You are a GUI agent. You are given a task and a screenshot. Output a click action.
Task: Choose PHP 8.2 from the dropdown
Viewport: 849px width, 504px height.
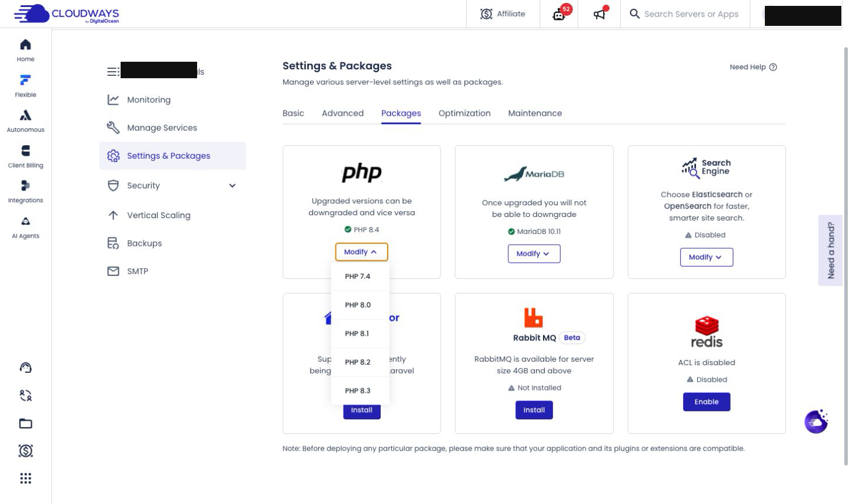(360, 362)
